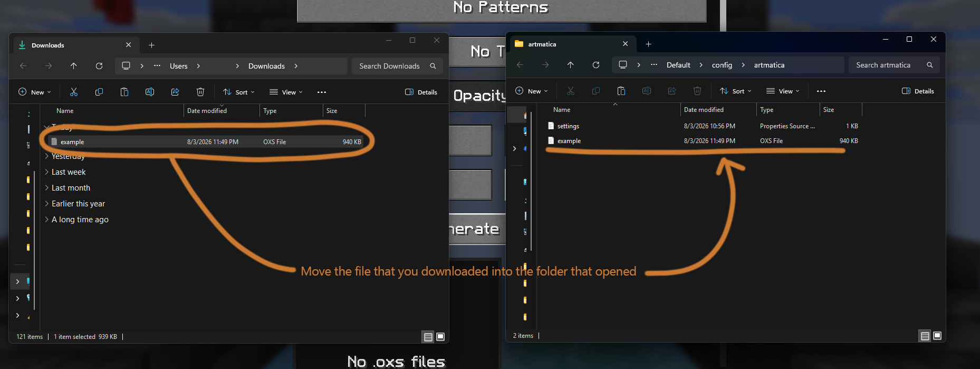Image resolution: width=980 pixels, height=369 pixels.
Task: Go up one folder in Downloads window
Action: point(74,66)
